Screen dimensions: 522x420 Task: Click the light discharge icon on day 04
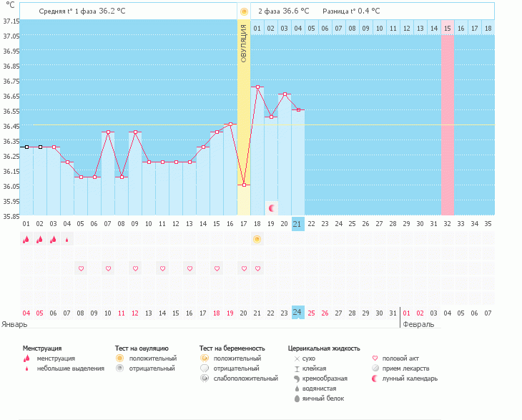tap(67, 240)
